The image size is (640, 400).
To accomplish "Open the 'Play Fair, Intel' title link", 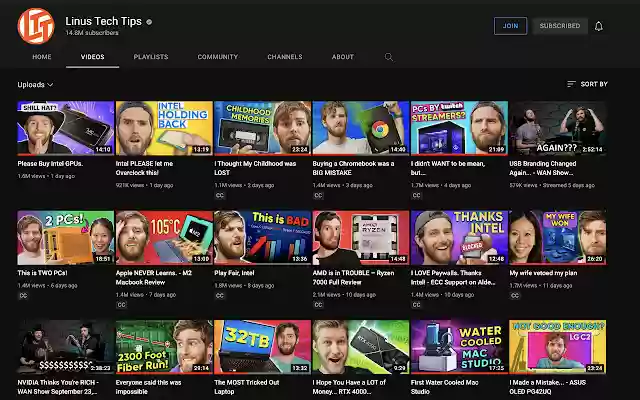I will pos(234,273).
